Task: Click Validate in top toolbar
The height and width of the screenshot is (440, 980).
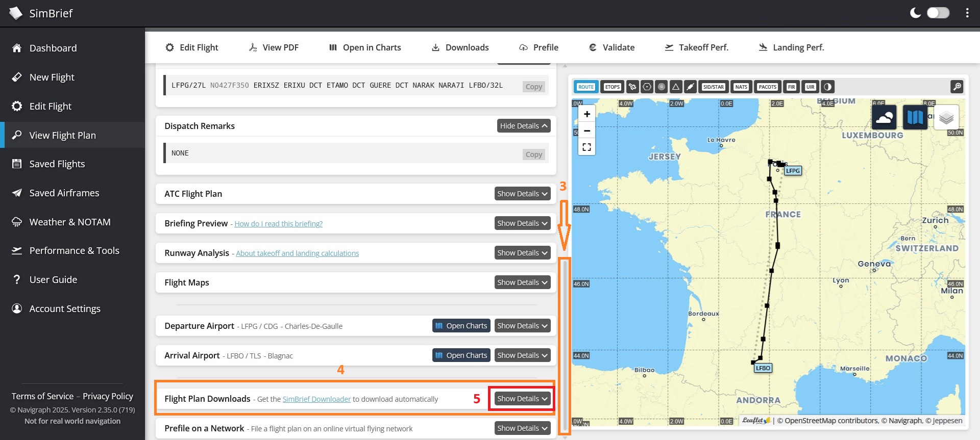Action: pyautogui.click(x=611, y=47)
